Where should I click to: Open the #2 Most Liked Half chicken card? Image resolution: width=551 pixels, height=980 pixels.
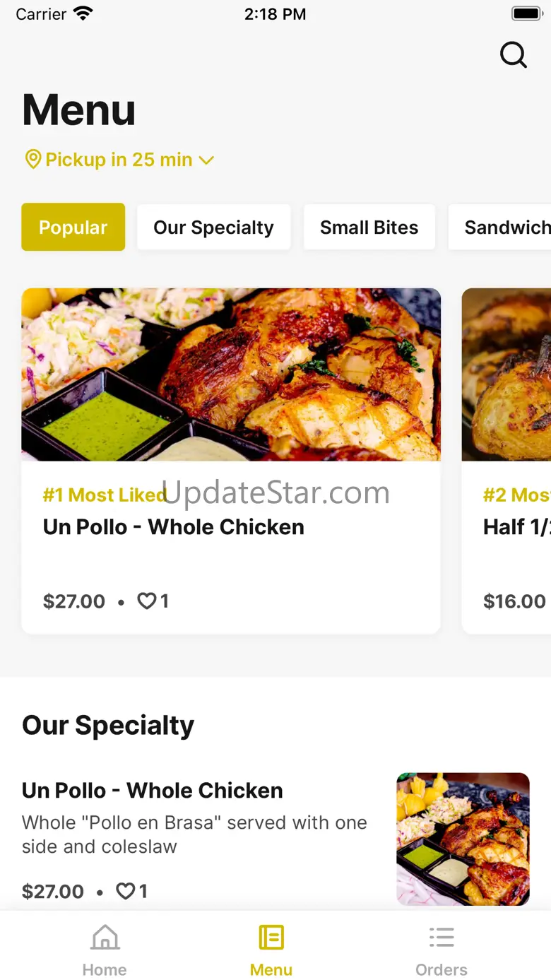pos(506,461)
